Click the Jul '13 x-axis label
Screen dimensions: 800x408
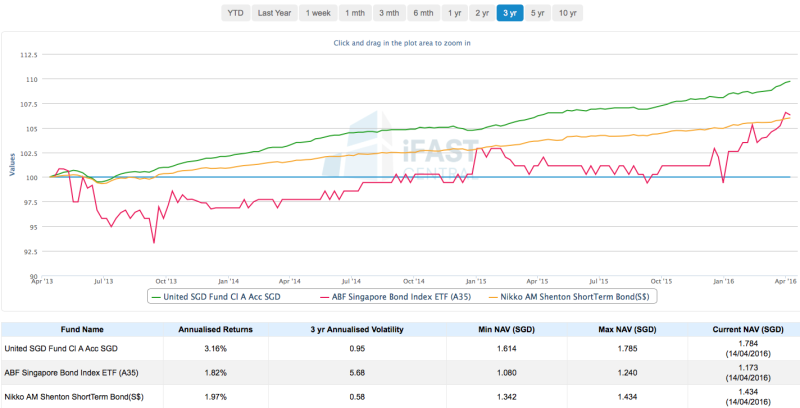[104, 280]
